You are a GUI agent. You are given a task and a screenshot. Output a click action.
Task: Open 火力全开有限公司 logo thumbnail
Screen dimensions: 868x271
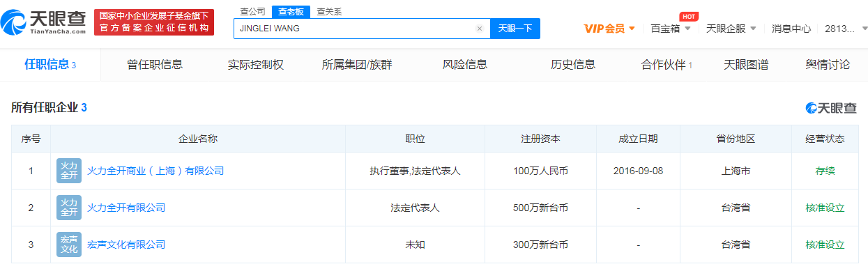[69, 208]
